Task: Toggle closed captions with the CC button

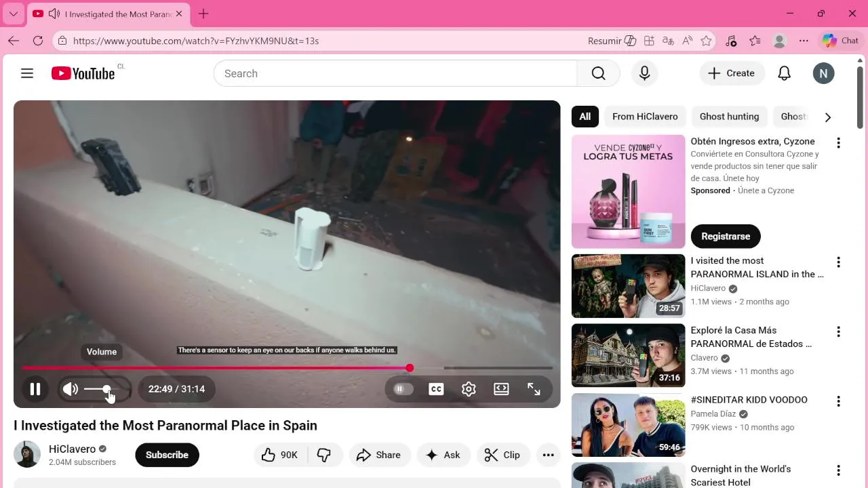Action: click(436, 389)
